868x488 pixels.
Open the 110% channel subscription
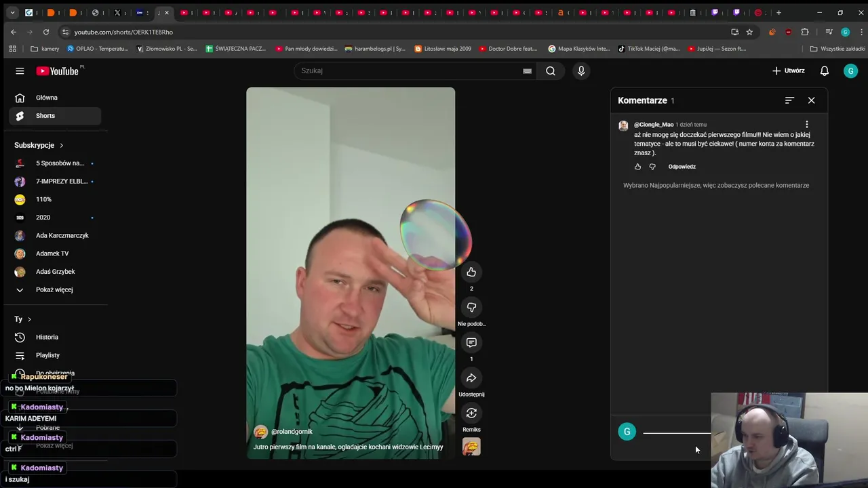click(55, 199)
